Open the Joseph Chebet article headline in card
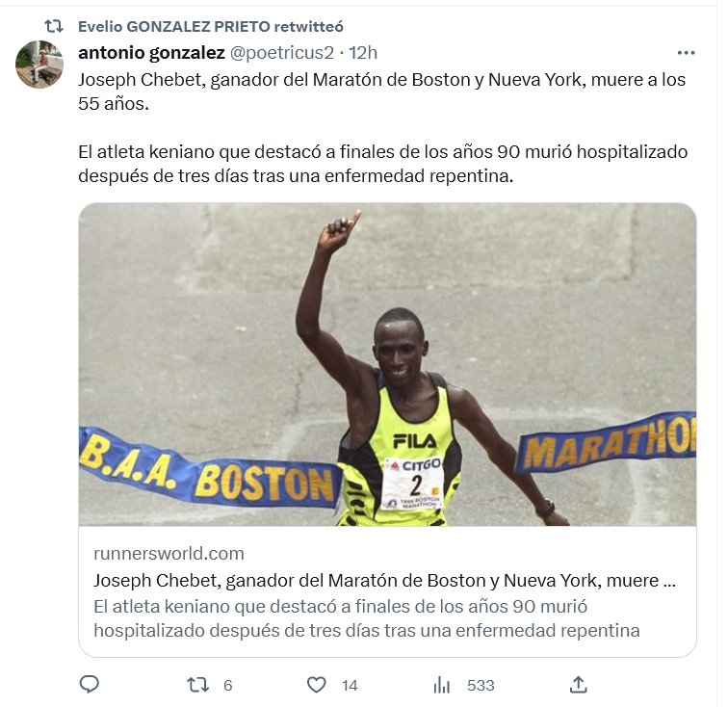 coord(384,580)
